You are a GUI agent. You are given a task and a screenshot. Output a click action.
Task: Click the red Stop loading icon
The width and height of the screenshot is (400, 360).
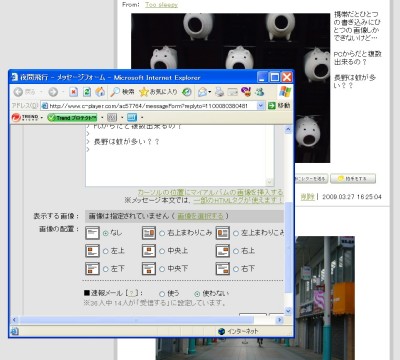click(74, 92)
